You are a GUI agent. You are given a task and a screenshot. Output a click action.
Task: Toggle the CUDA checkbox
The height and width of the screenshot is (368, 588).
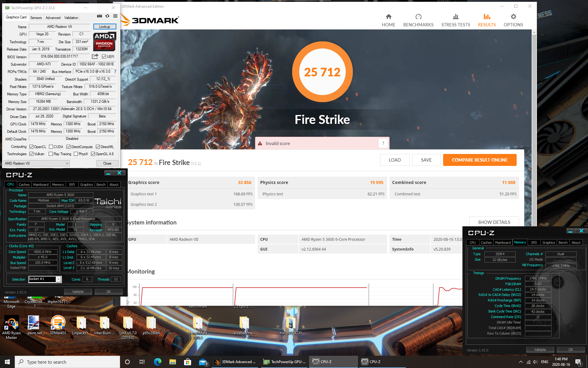pos(51,147)
